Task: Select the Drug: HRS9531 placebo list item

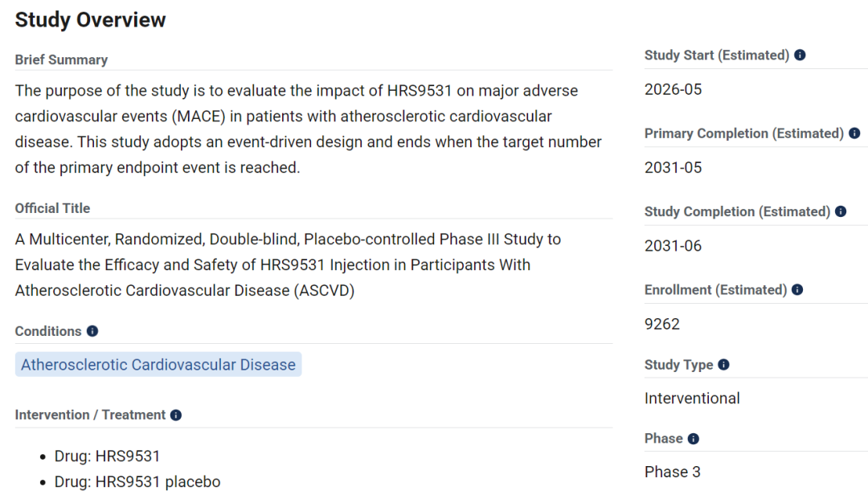Action: 137,482
